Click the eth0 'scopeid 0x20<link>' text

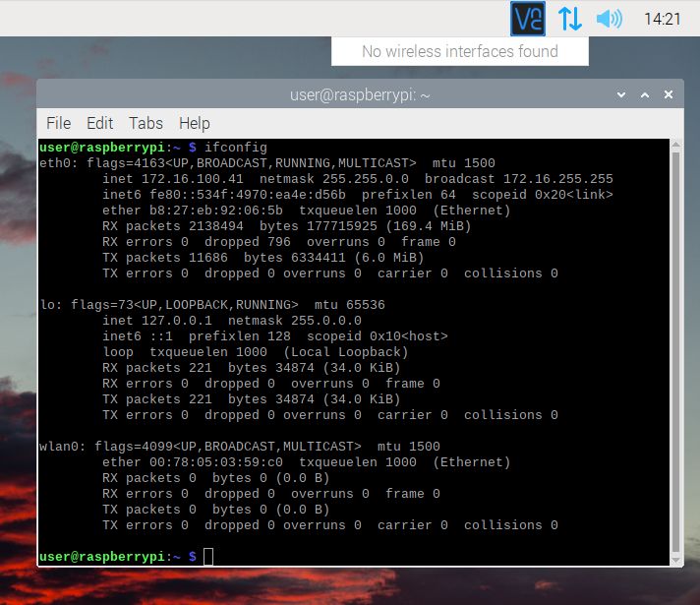click(x=543, y=195)
